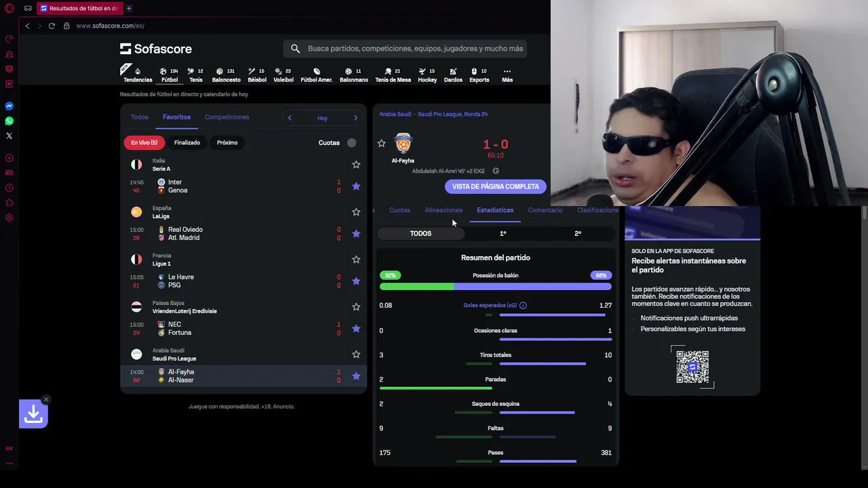Image resolution: width=868 pixels, height=488 pixels.
Task: Unfavorite Real Oviedo vs Atl. Madrid match
Action: click(356, 233)
